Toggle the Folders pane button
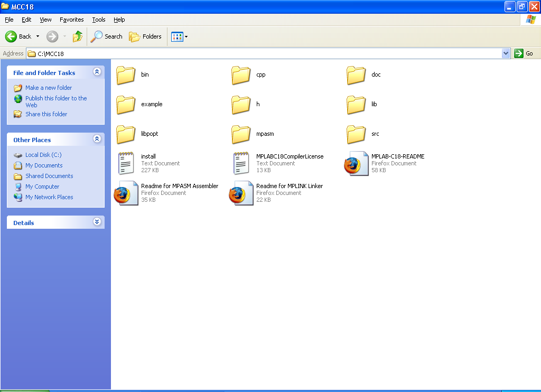 coord(145,36)
